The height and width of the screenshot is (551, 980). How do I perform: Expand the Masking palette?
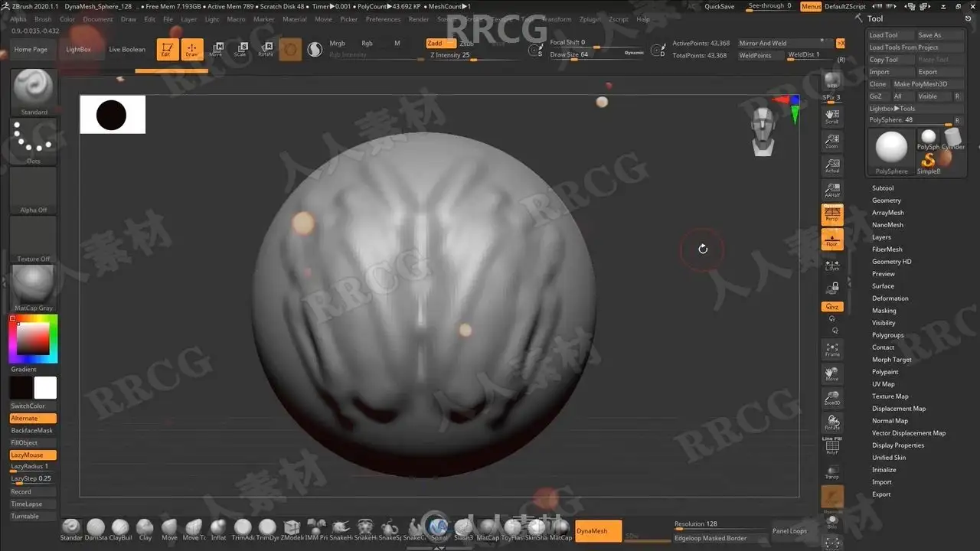884,311
